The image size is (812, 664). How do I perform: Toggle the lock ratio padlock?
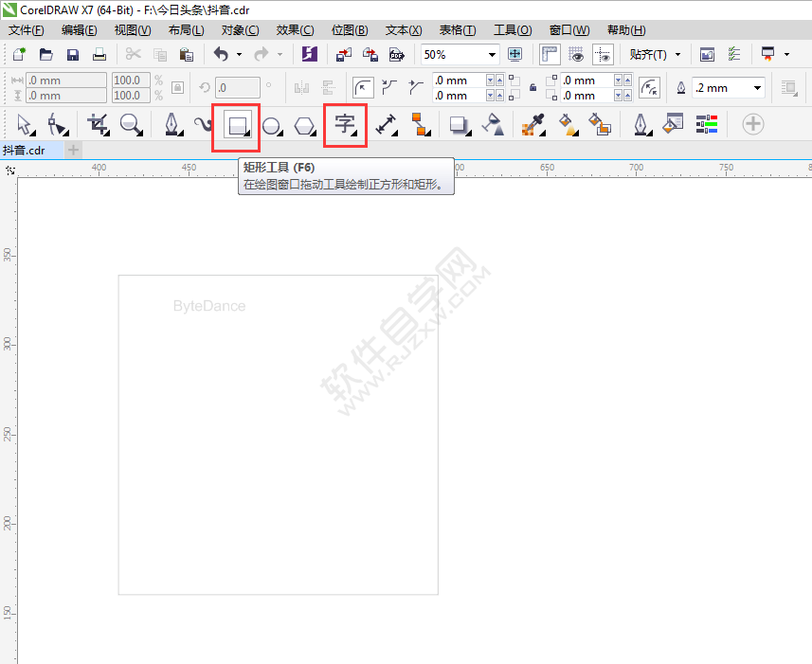(x=176, y=88)
